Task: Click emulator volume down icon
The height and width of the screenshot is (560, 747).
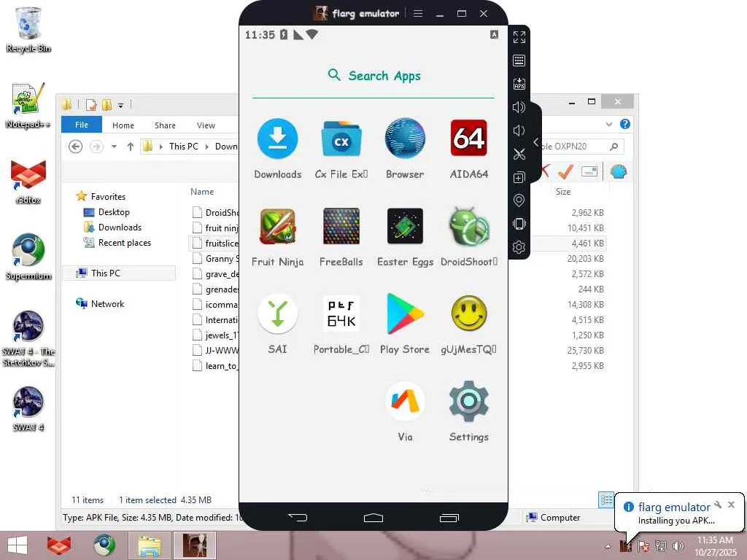Action: (519, 131)
